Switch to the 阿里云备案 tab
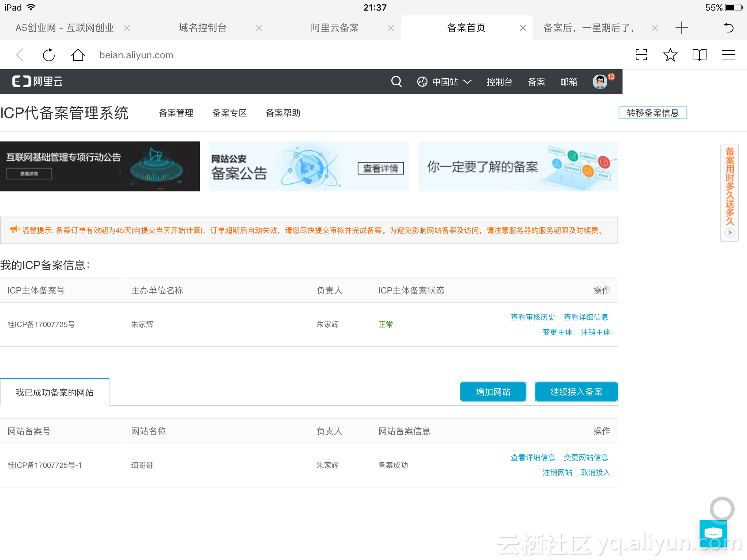The width and height of the screenshot is (747, 560). tap(334, 28)
